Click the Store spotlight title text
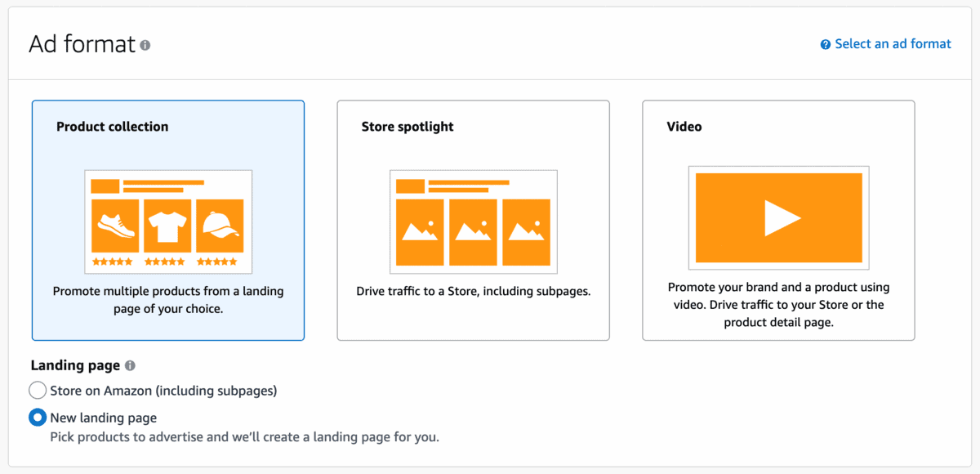The image size is (980, 474). [x=408, y=127]
